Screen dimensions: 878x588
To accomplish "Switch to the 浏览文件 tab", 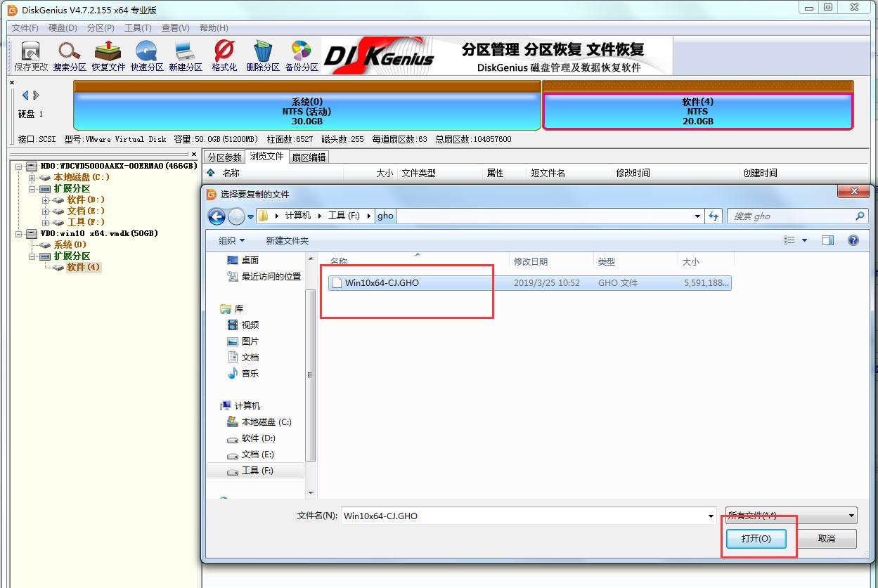I will coord(267,157).
